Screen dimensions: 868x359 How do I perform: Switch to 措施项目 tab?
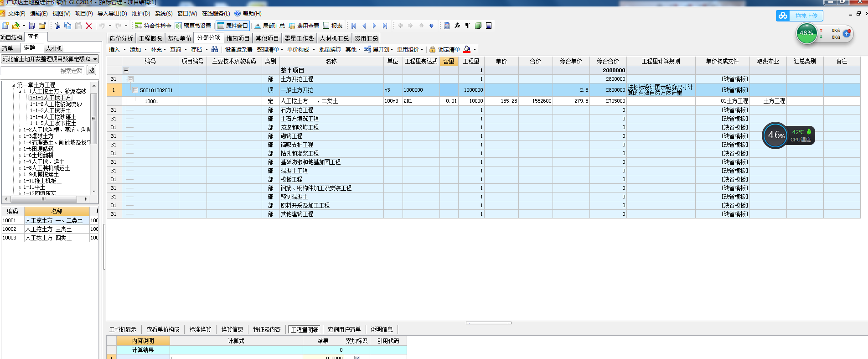(x=238, y=38)
